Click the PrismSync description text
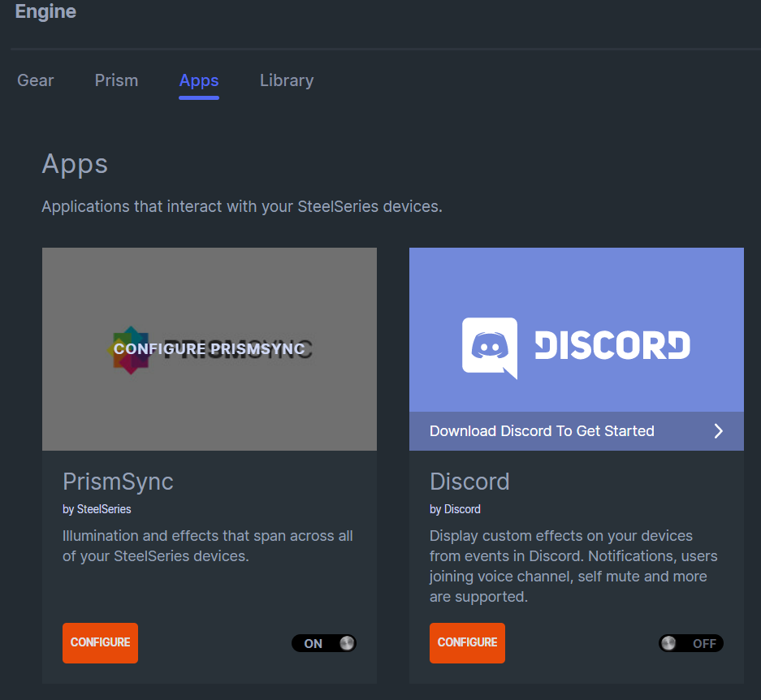 [x=208, y=547]
